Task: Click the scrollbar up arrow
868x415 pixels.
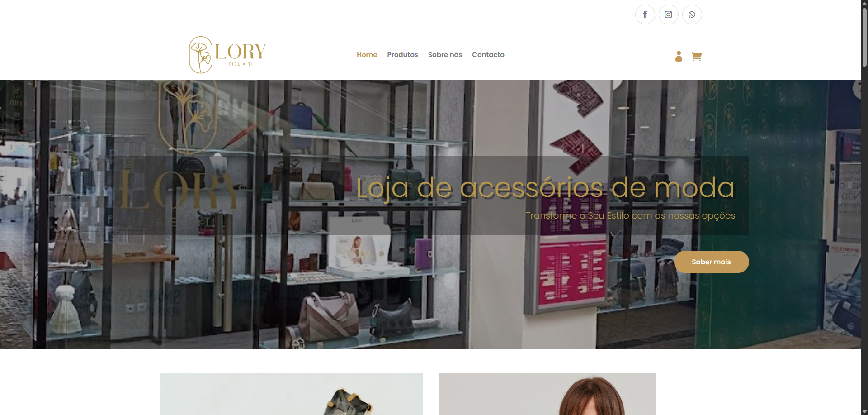Action: point(864,3)
